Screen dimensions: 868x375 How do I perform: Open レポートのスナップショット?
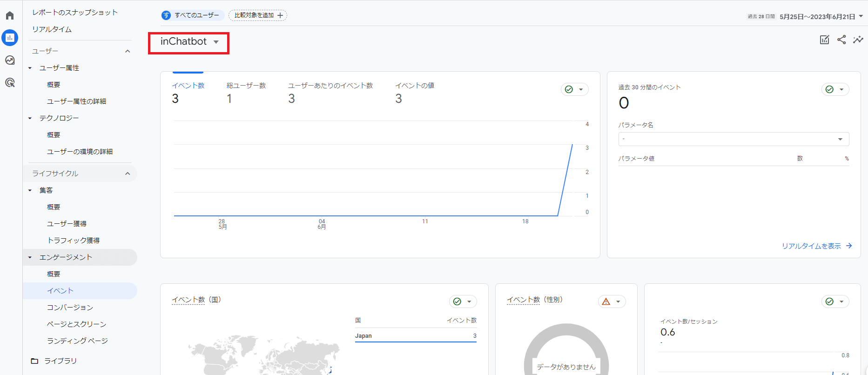(x=75, y=13)
